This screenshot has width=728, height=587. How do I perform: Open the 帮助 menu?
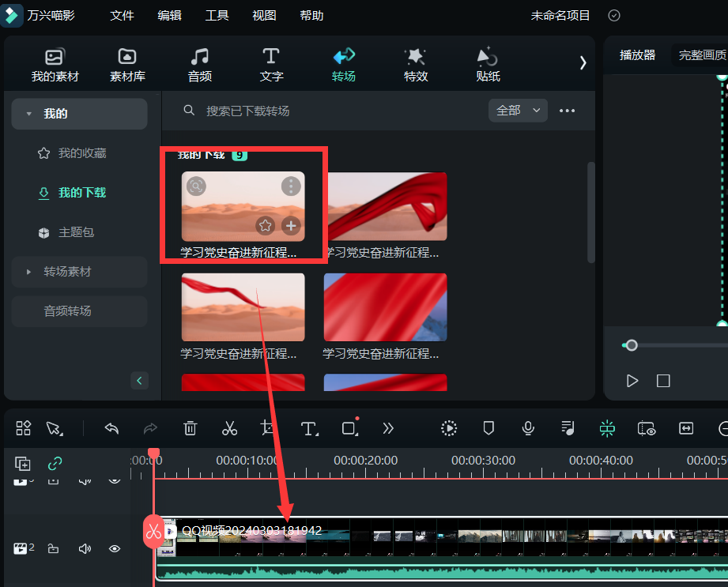311,15
